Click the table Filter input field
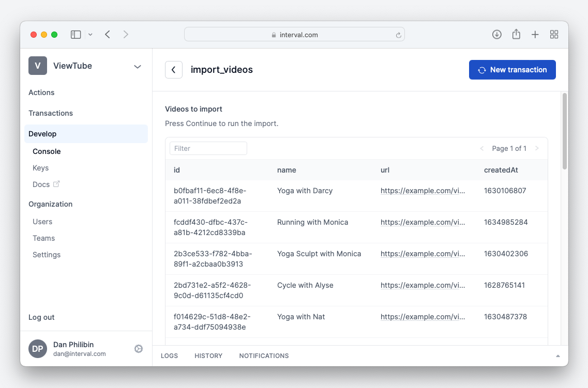 coord(208,148)
